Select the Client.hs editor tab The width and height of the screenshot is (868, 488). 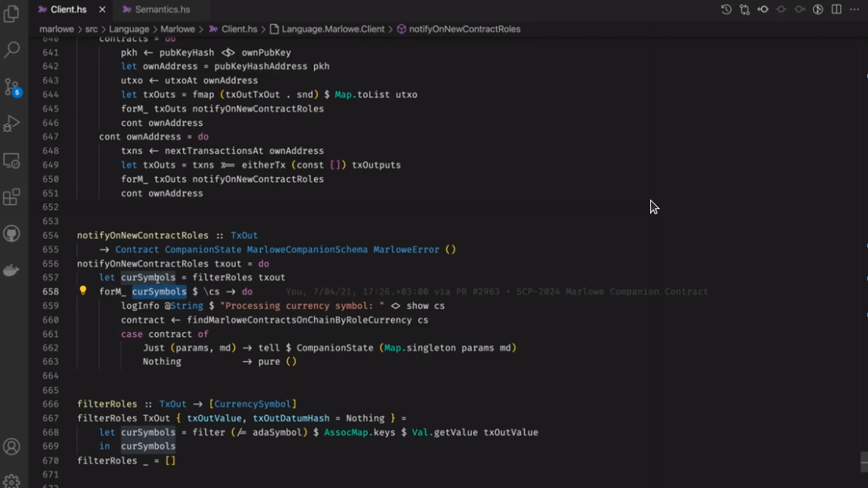click(x=68, y=9)
